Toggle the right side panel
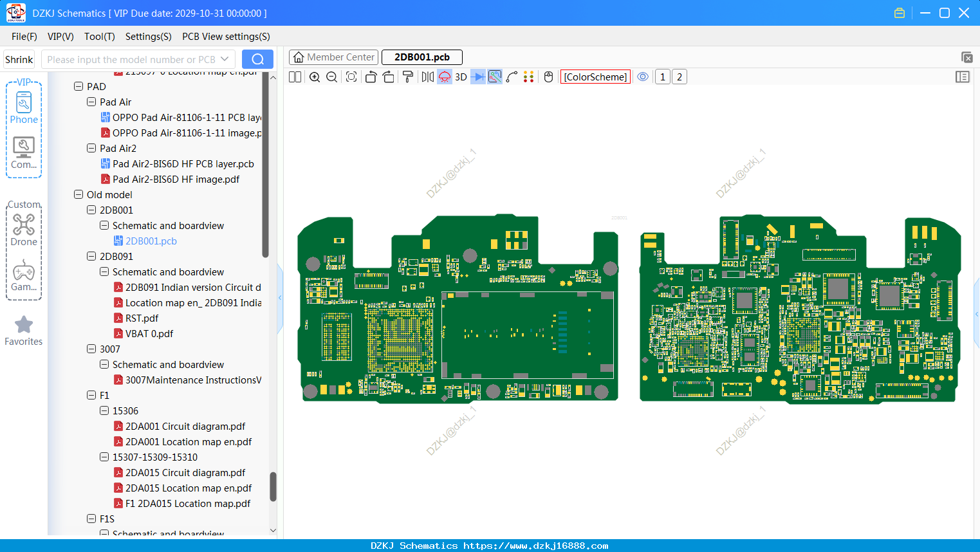 (963, 77)
